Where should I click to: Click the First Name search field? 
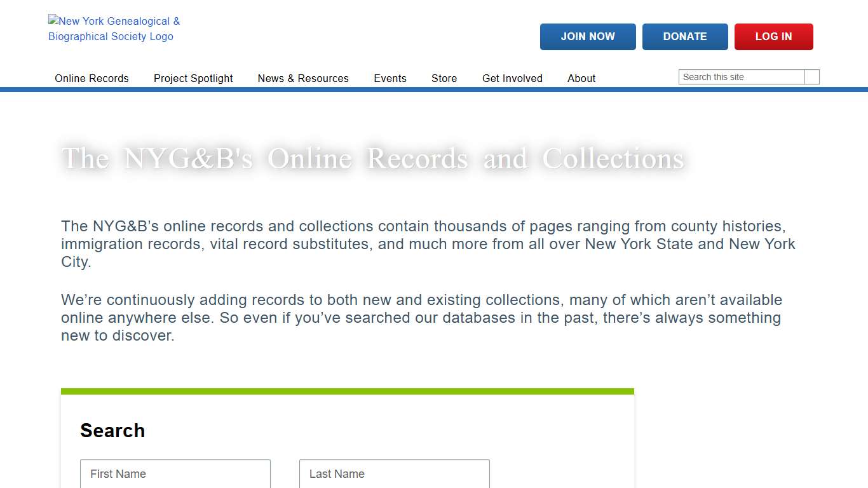coord(175,473)
